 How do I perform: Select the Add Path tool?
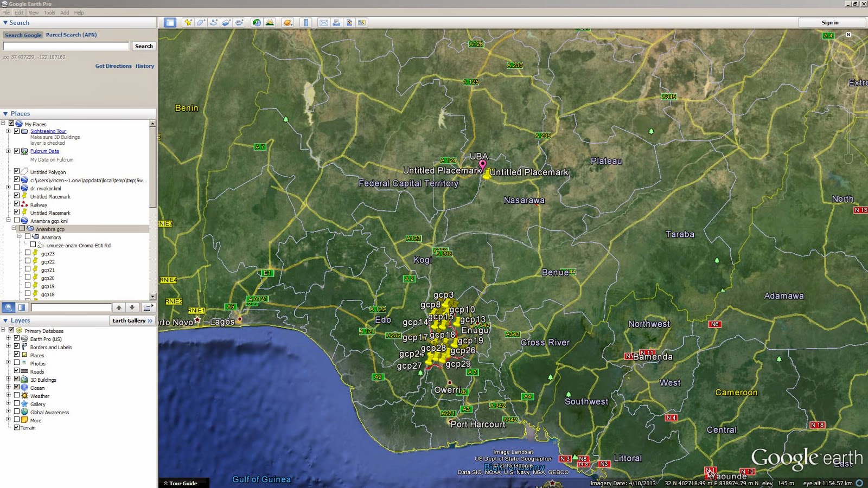click(214, 23)
